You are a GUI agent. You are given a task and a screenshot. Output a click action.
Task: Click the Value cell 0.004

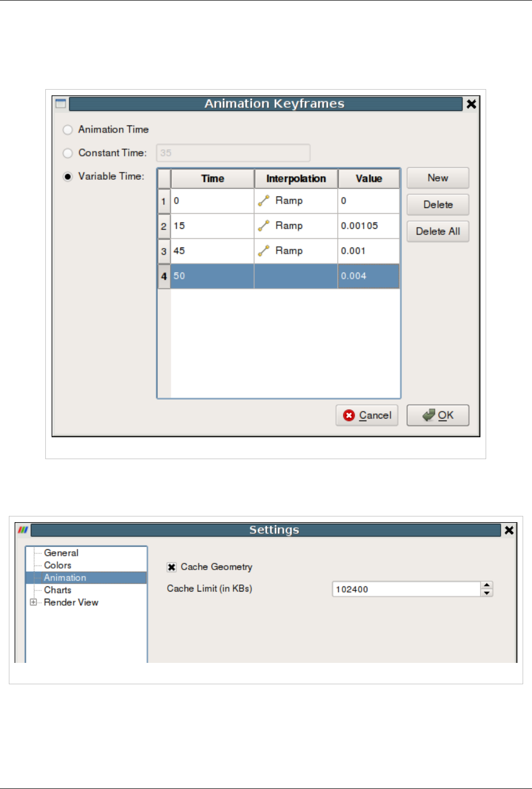[369, 276]
